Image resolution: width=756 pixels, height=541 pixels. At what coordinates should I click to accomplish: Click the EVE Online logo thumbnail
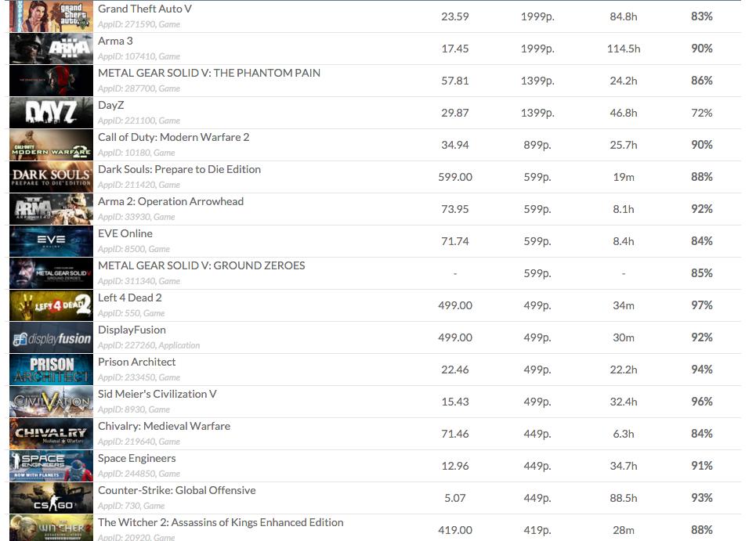(51, 241)
